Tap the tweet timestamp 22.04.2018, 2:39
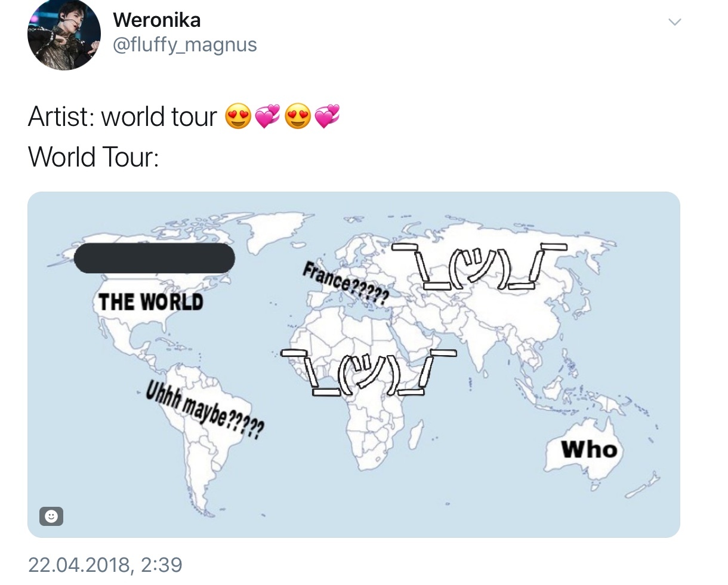 pos(105,564)
